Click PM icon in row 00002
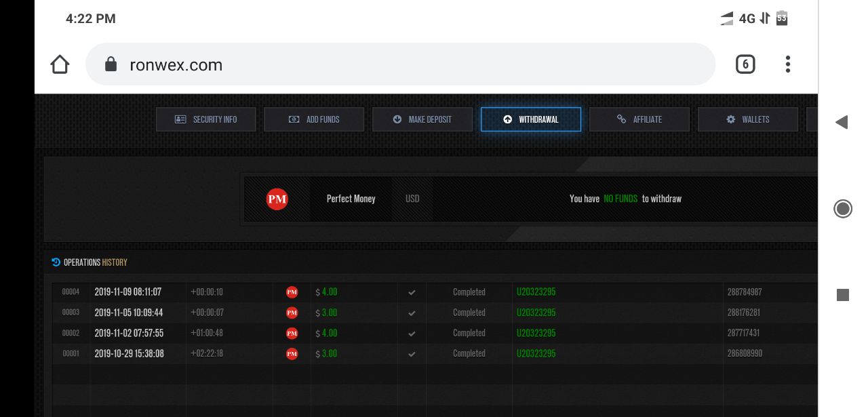868x417 pixels. pos(292,333)
